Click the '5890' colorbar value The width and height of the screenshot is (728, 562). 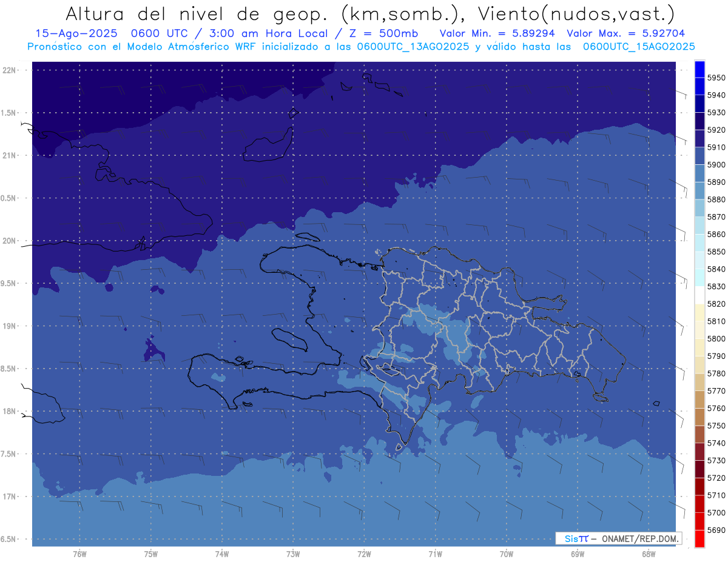tap(716, 182)
